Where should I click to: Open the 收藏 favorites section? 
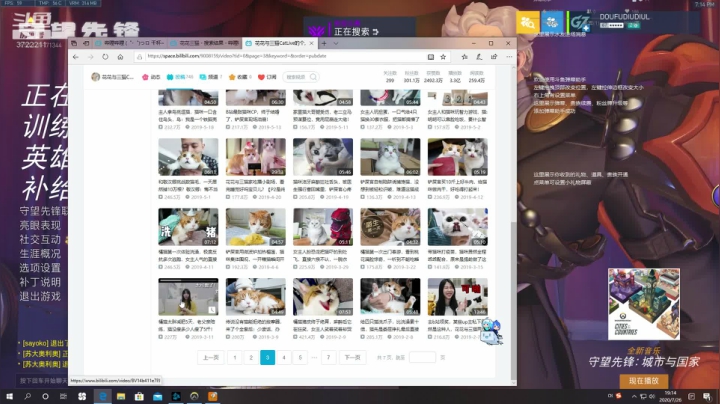240,77
